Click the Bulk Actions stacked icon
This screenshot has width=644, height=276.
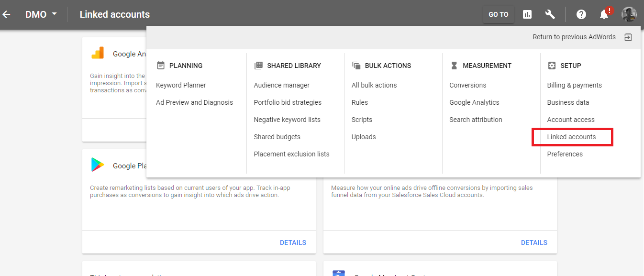coord(356,66)
